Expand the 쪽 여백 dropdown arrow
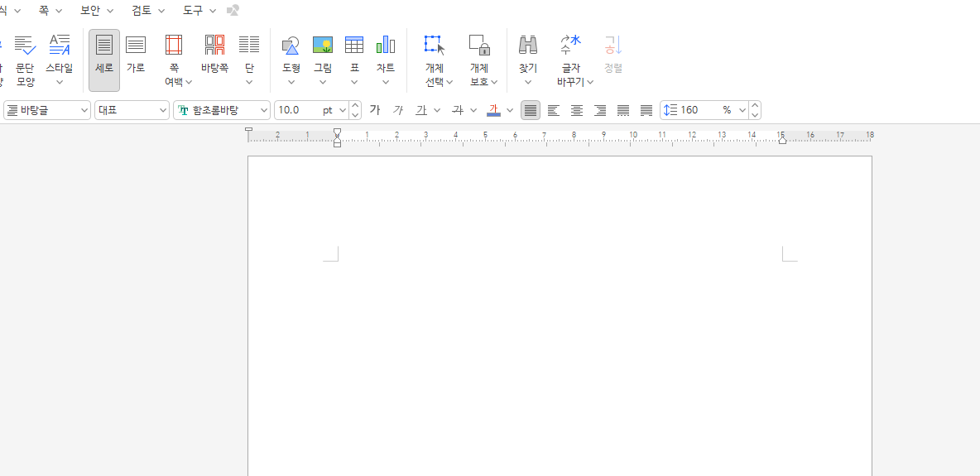This screenshot has height=476, width=980. coord(189,82)
